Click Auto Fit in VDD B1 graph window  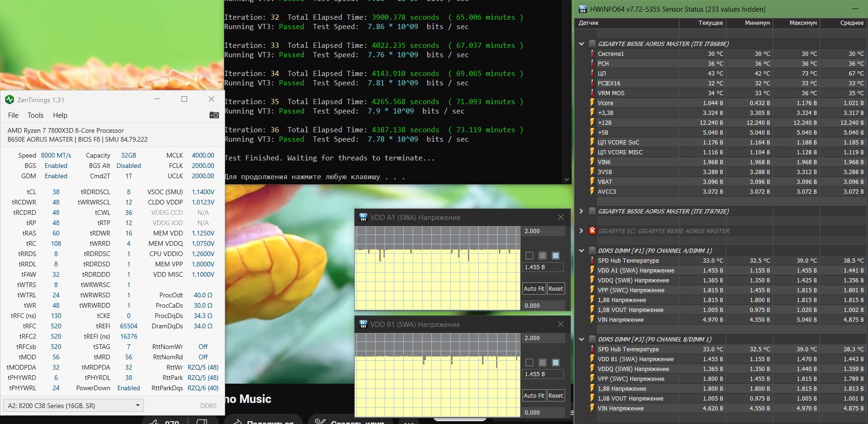(534, 395)
